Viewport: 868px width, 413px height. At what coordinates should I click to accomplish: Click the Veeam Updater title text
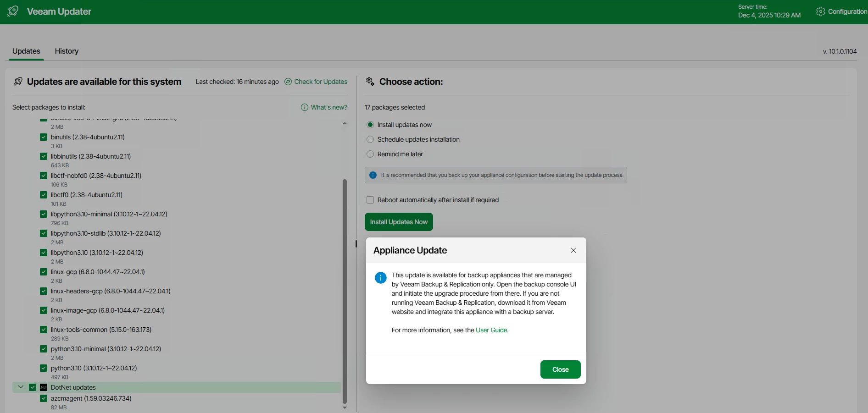pos(59,11)
